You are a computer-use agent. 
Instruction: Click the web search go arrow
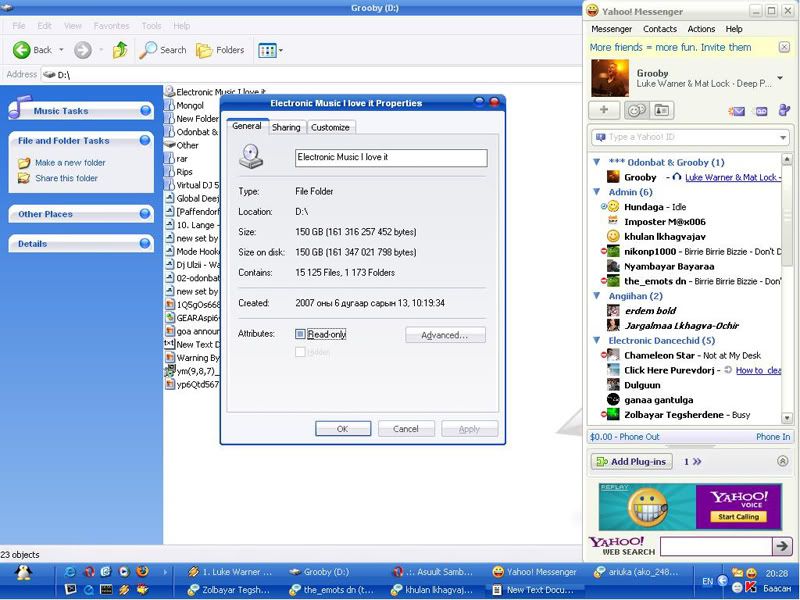click(782, 546)
